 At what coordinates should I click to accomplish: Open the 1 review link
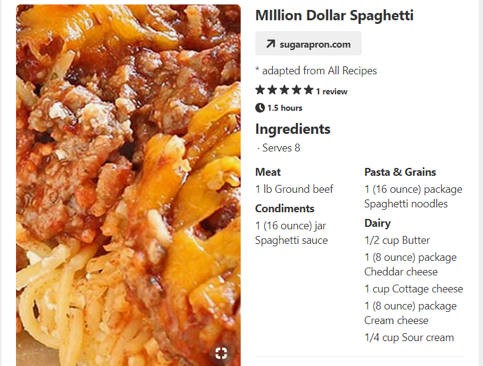[332, 91]
